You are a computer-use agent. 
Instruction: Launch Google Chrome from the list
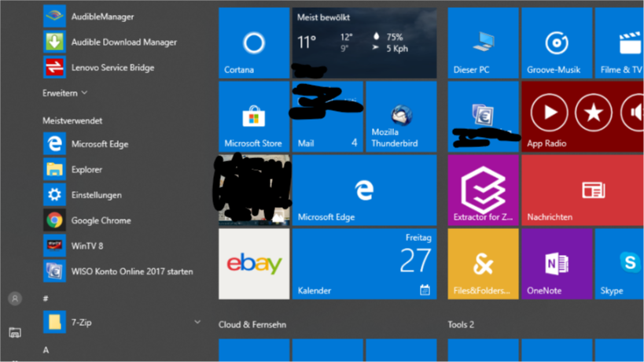123,220
